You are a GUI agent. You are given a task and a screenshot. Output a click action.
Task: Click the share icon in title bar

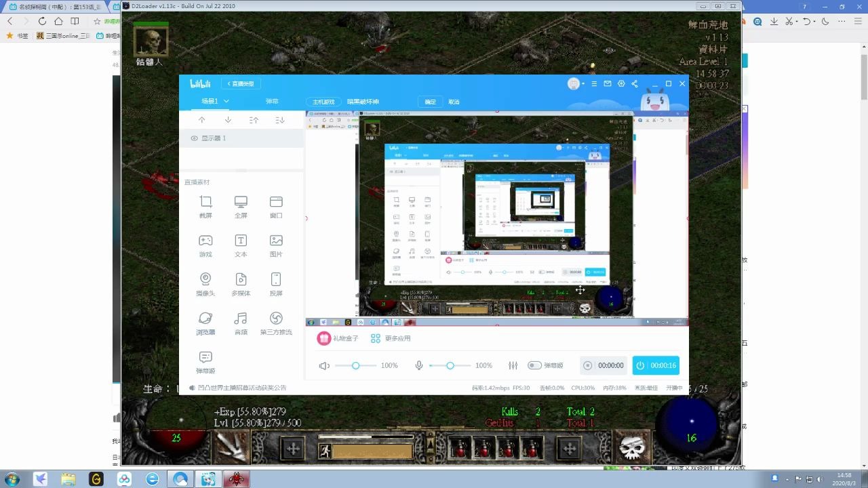[x=634, y=83]
